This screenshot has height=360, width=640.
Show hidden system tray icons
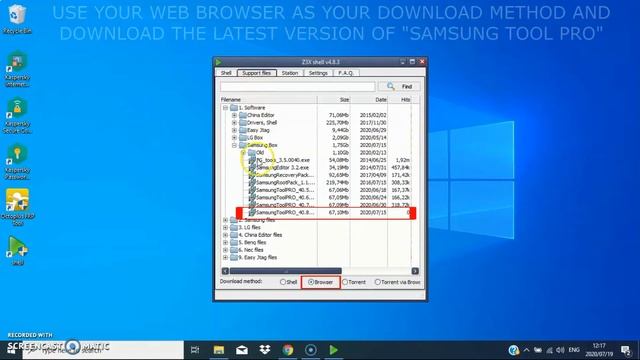click(x=527, y=350)
